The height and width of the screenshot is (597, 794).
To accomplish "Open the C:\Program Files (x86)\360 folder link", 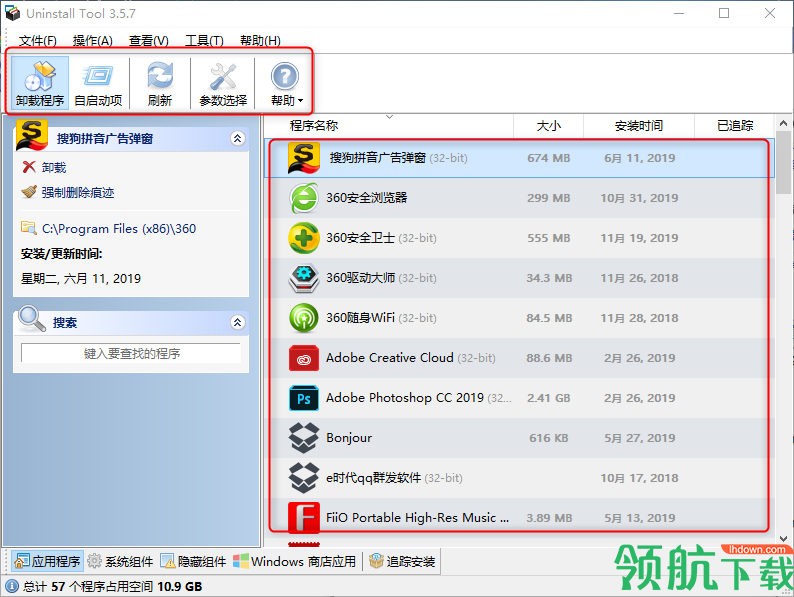I will click(119, 229).
